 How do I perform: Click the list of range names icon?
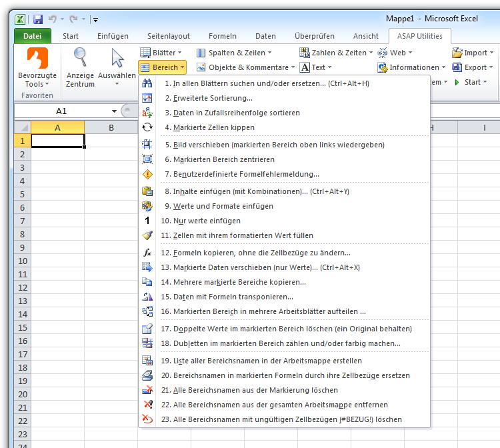(147, 361)
